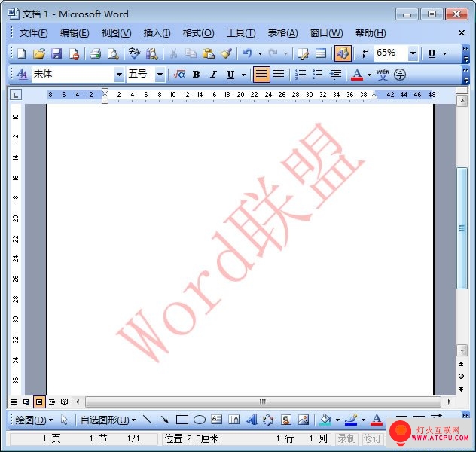Viewport: 476px width, 452px height.
Task: Open the 工具(T) menu
Action: [241, 33]
